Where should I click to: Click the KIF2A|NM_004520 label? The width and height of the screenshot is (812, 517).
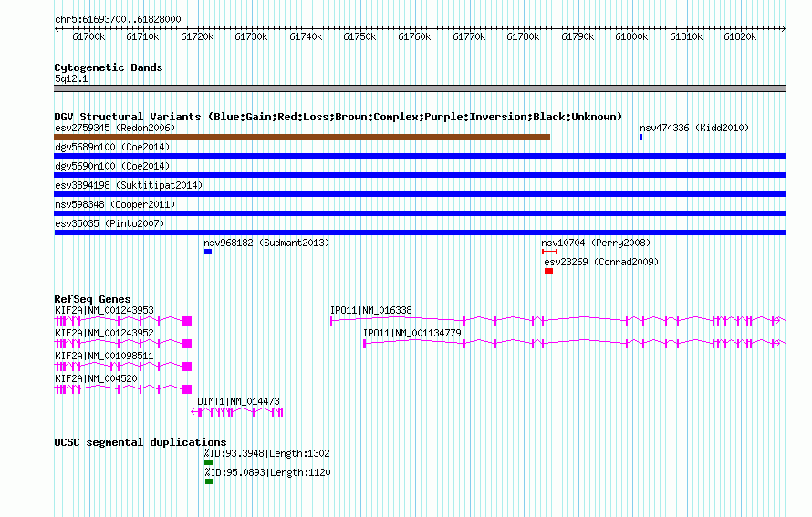[x=96, y=378]
